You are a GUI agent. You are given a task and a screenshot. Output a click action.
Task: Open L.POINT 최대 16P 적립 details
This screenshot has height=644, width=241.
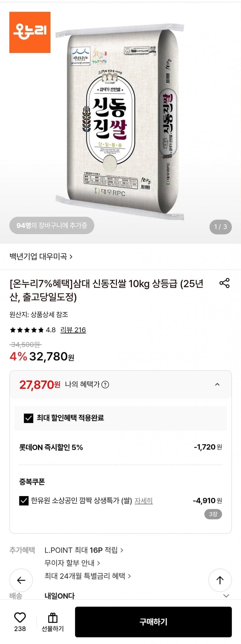tap(84, 550)
